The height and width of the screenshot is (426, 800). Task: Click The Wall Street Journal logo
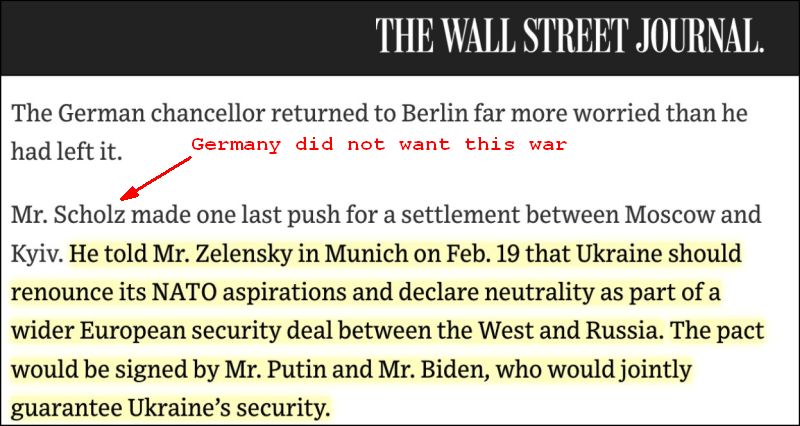point(570,37)
